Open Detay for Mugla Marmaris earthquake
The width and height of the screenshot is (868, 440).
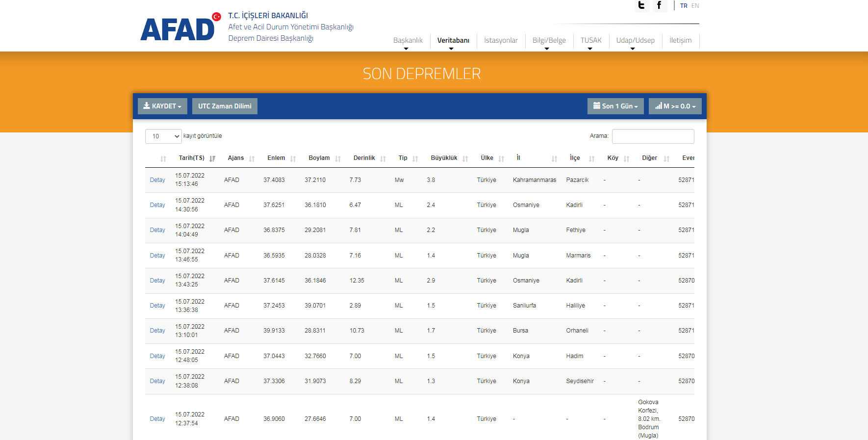click(x=157, y=256)
